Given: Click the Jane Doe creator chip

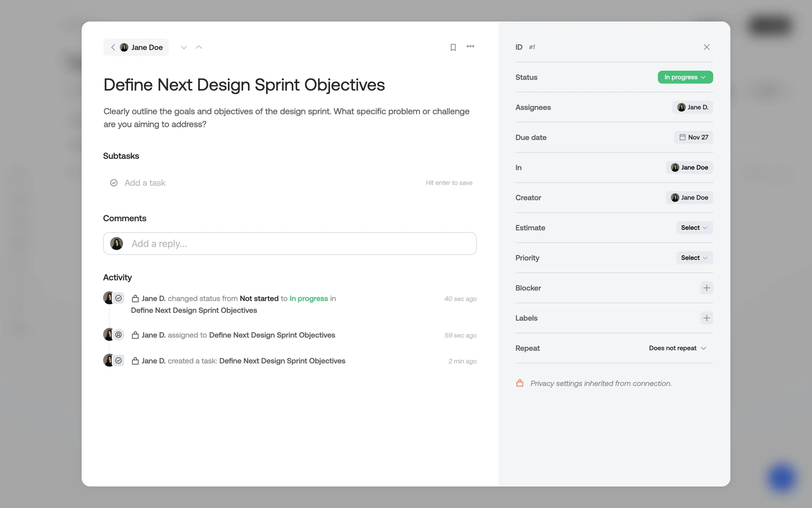Looking at the screenshot, I should [x=689, y=198].
